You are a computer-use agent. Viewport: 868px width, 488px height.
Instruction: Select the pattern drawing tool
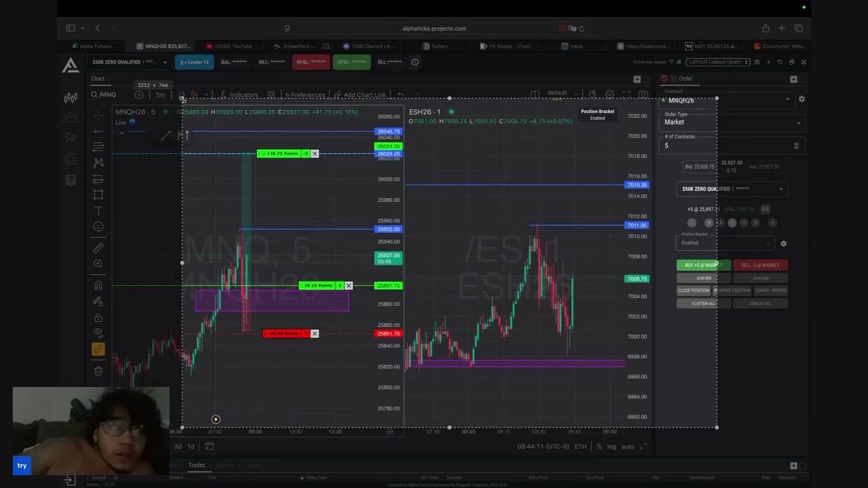click(98, 163)
